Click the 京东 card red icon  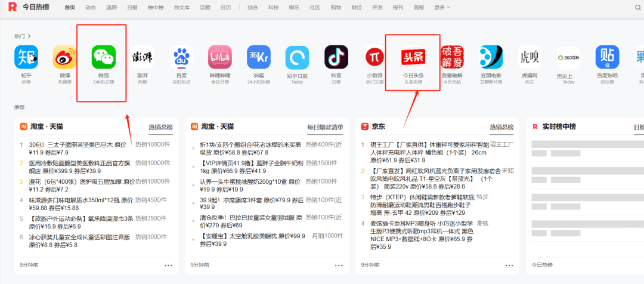click(x=365, y=126)
